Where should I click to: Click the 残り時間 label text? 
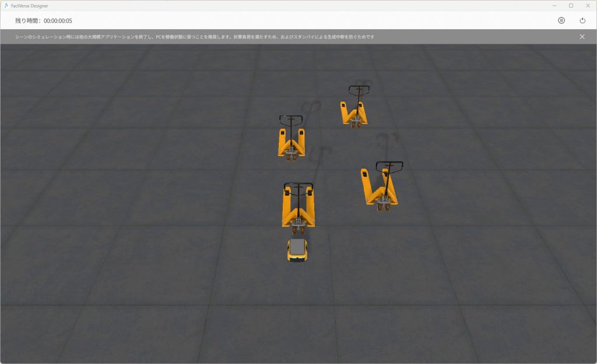27,21
